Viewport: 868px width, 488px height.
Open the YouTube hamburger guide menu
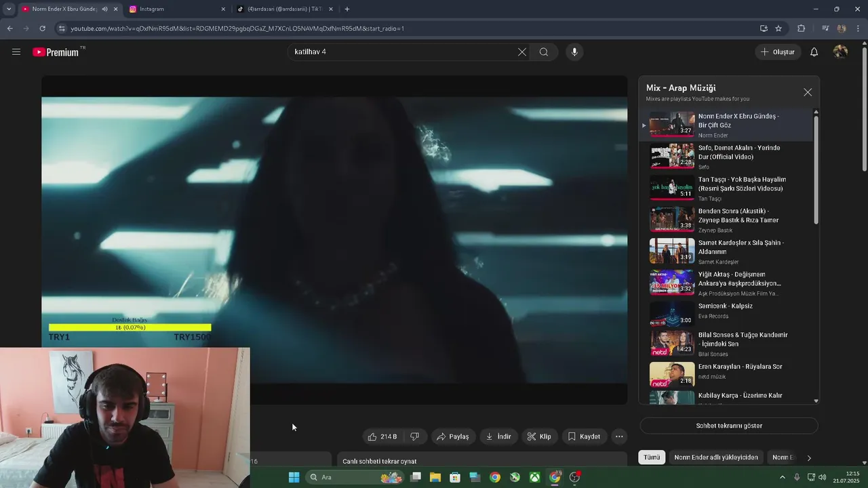[x=16, y=52]
